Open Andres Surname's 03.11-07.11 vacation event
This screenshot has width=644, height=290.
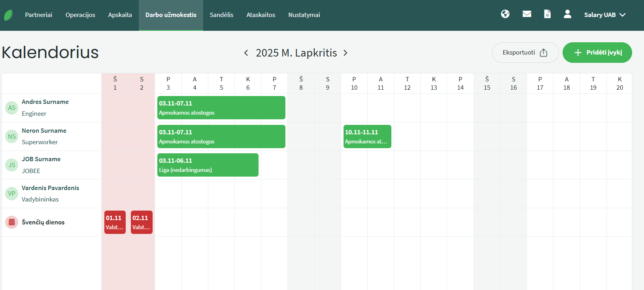221,108
